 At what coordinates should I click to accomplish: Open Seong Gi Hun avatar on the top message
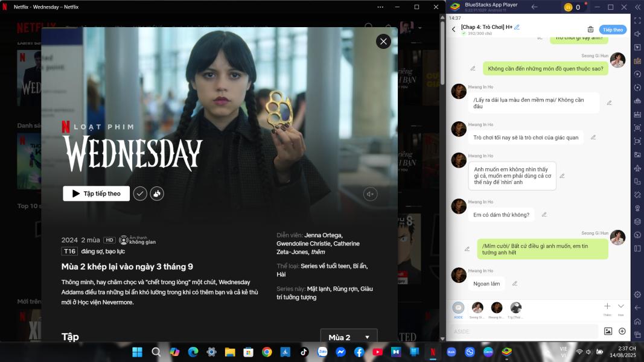[x=617, y=60]
